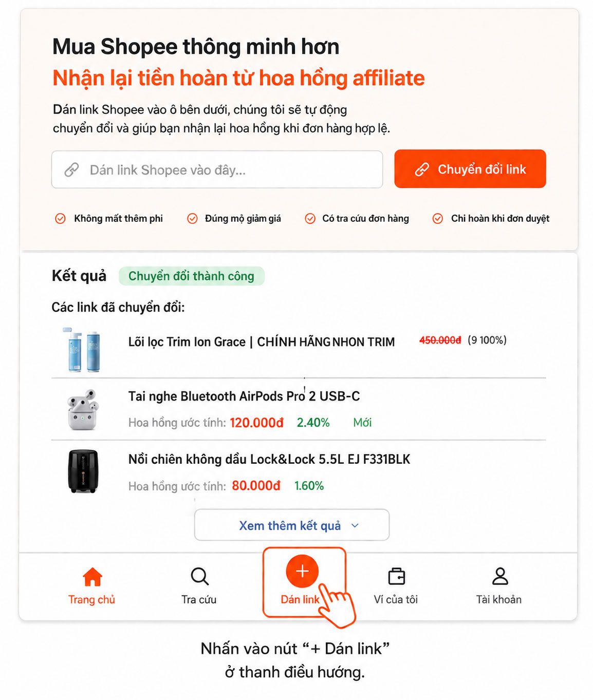Click the Không mất thêm phí checkmark icon
This screenshot has width=593, height=700.
pyautogui.click(x=60, y=218)
